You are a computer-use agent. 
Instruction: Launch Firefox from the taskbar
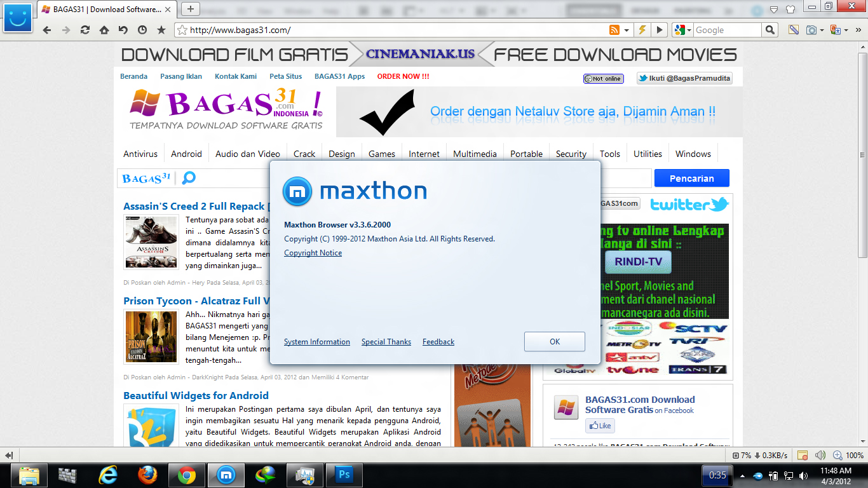(x=147, y=475)
